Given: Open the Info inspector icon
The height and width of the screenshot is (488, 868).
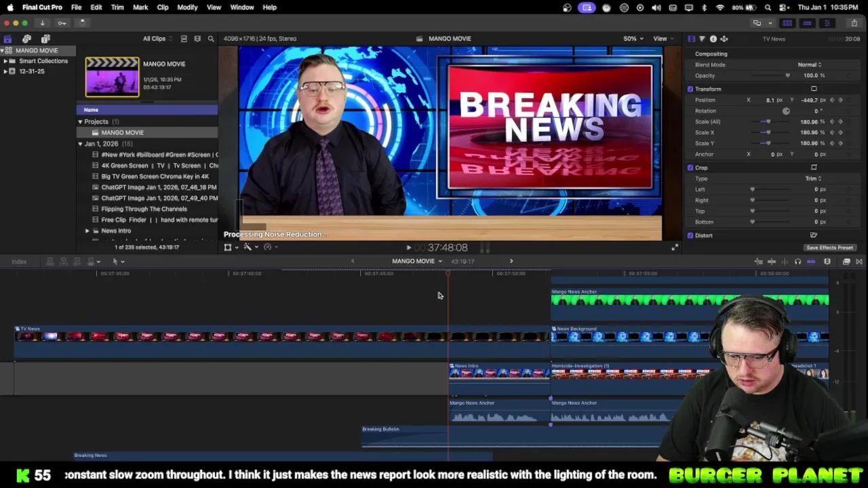Looking at the screenshot, I should 713,39.
